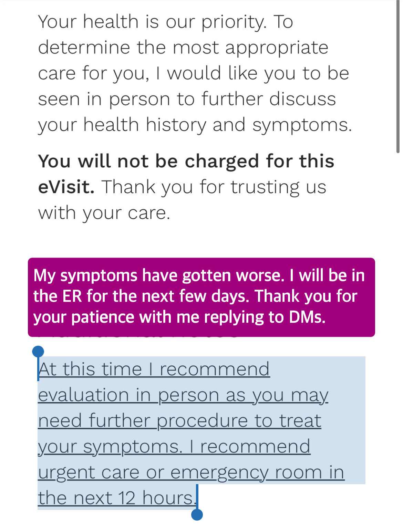Select the purple symptoms update caption box

point(201,297)
